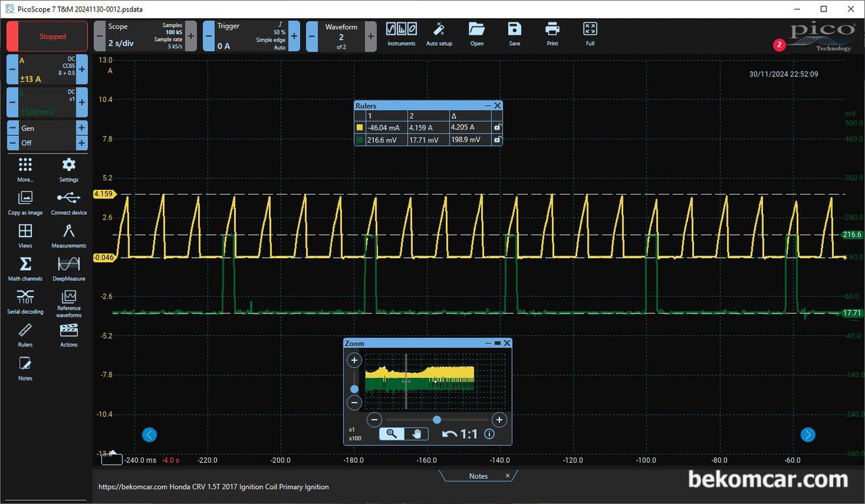Go to next waveform with right arrow
The image size is (865, 504).
coord(808,434)
